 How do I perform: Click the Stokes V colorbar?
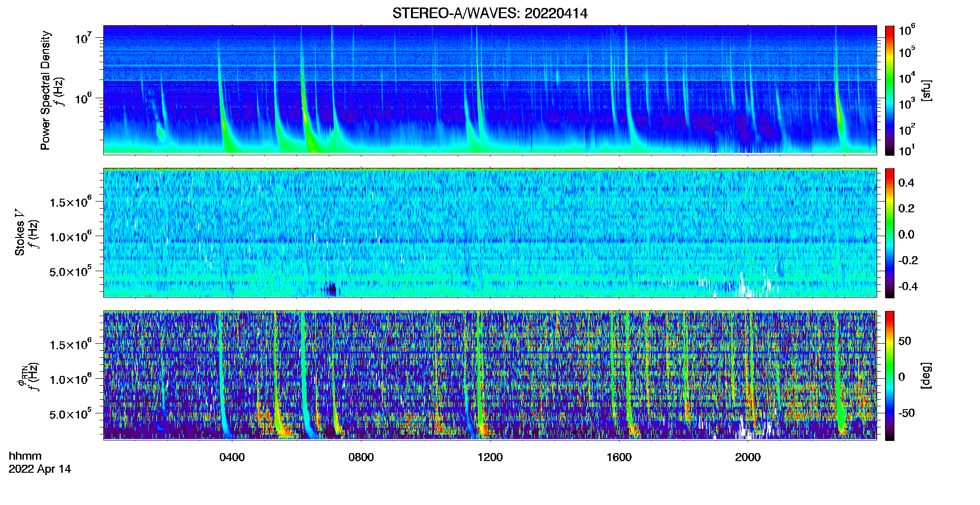(890, 233)
